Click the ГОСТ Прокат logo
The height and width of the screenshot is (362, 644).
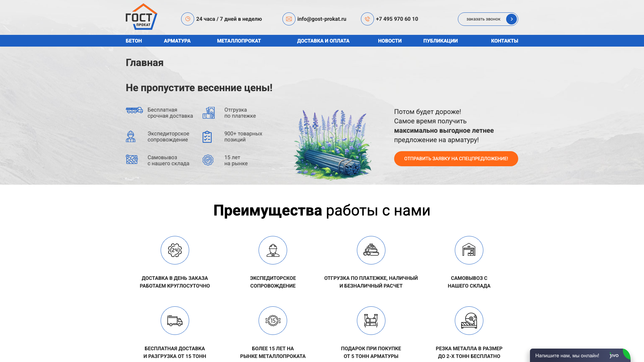(142, 17)
